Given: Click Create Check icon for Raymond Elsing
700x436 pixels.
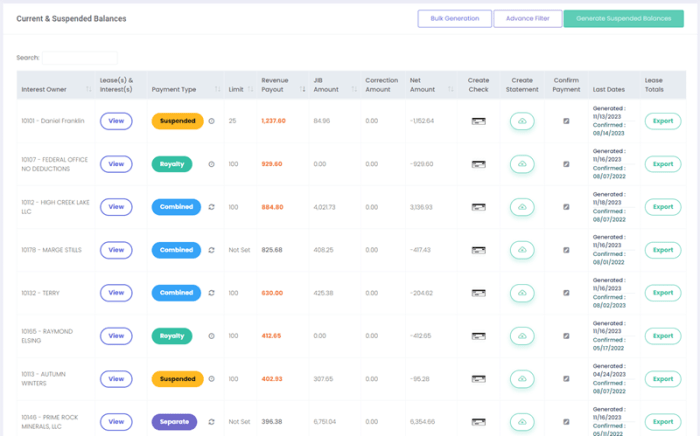Looking at the screenshot, I should 480,336.
